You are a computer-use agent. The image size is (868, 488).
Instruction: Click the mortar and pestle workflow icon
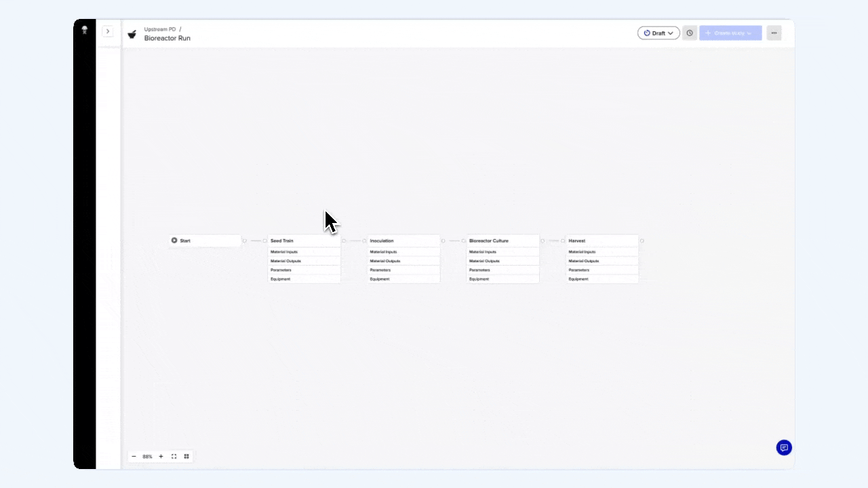(132, 34)
